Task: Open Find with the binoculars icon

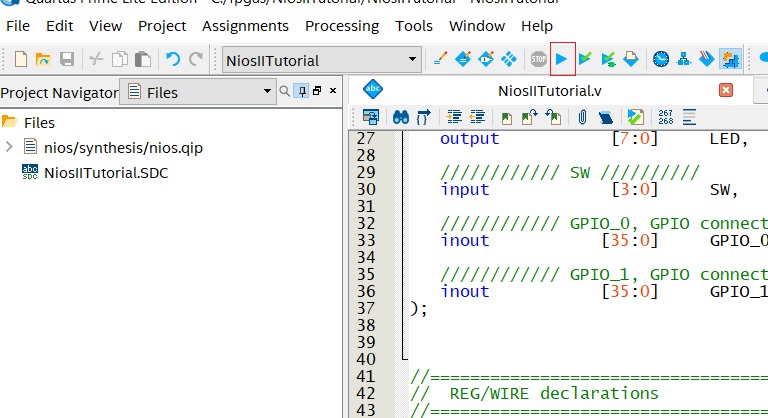Action: point(401,117)
